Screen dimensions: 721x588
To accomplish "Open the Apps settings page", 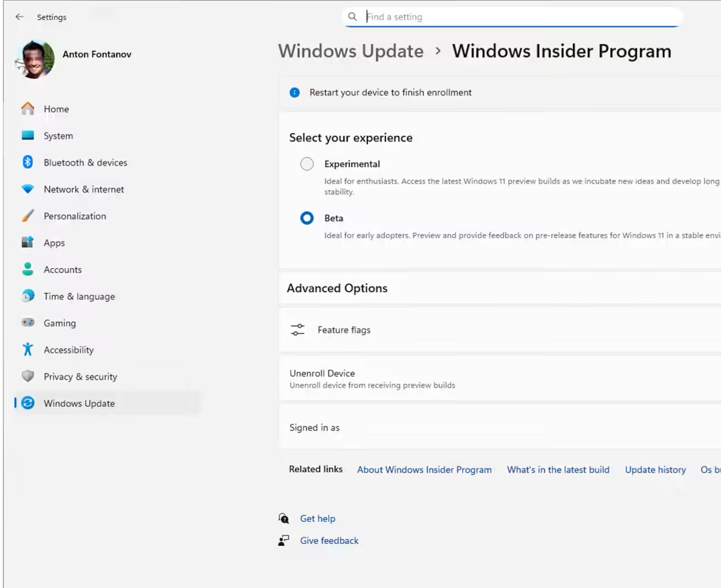I will pyautogui.click(x=54, y=243).
